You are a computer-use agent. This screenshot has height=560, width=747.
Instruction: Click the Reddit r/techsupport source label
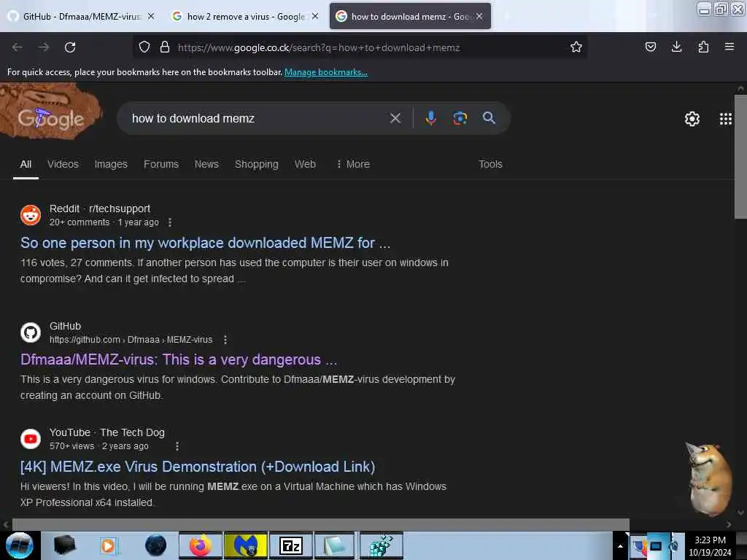[x=99, y=209]
